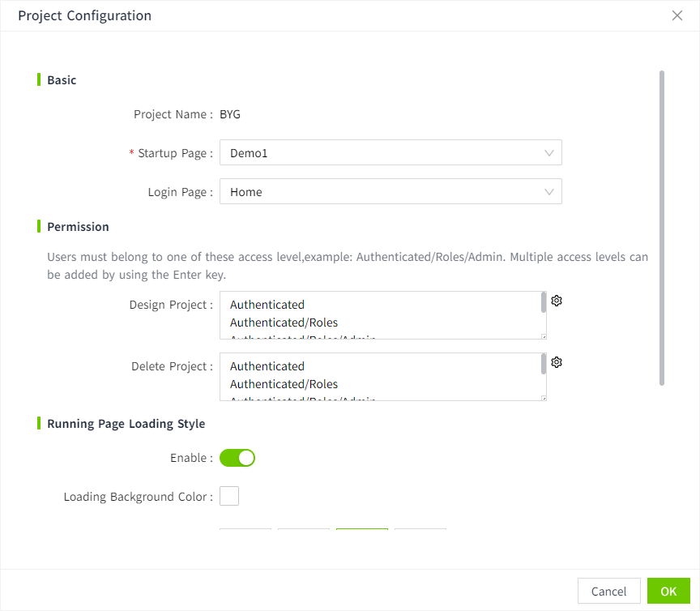Click the Demo1 value in Startup Page
The image size is (700, 611).
pyautogui.click(x=248, y=153)
